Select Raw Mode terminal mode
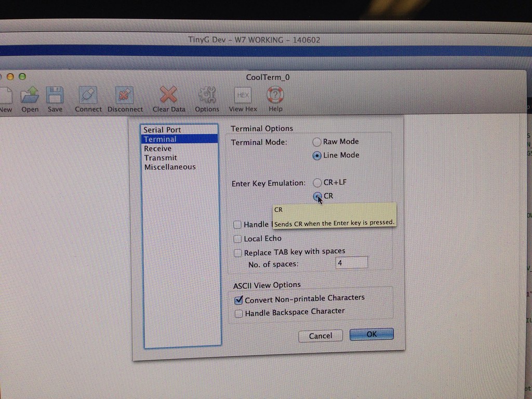 click(x=316, y=142)
